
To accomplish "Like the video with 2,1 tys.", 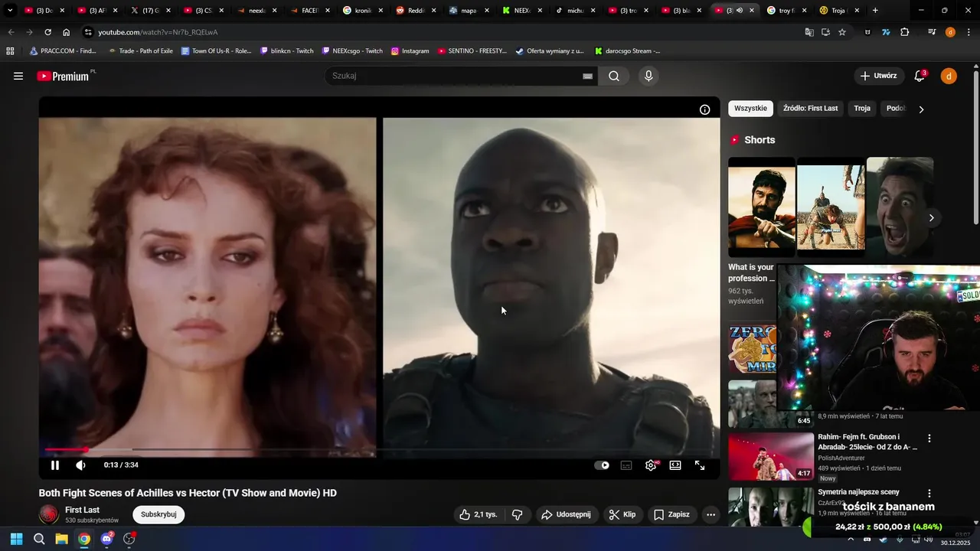I will (479, 514).
